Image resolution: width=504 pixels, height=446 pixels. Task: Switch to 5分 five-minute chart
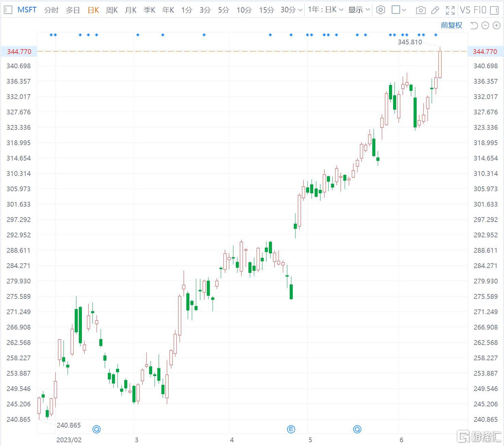click(224, 10)
